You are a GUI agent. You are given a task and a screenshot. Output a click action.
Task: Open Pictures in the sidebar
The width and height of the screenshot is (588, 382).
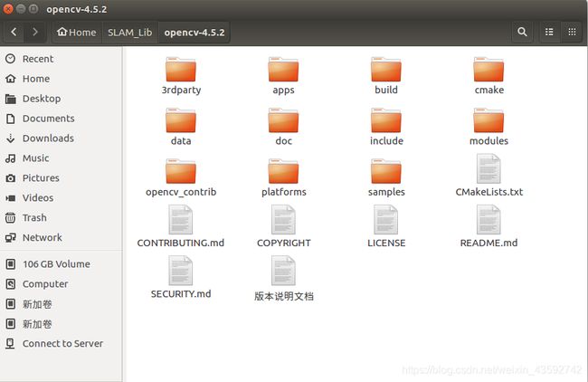61,178
